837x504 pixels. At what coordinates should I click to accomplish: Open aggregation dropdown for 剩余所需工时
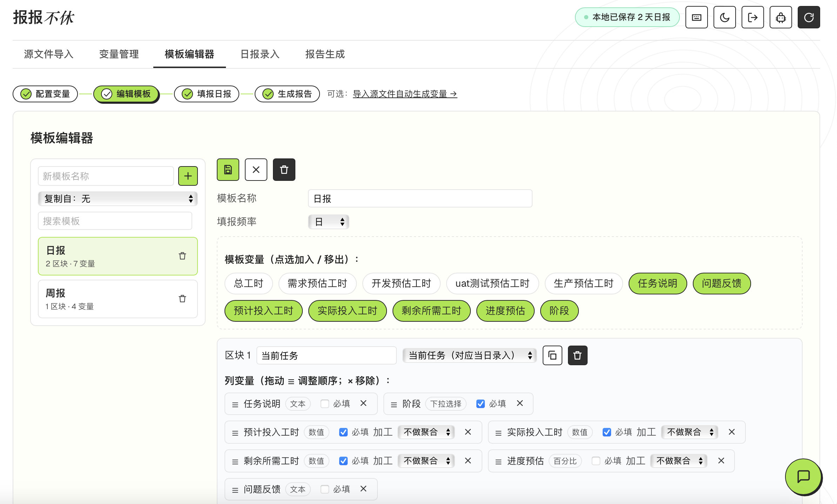(426, 461)
